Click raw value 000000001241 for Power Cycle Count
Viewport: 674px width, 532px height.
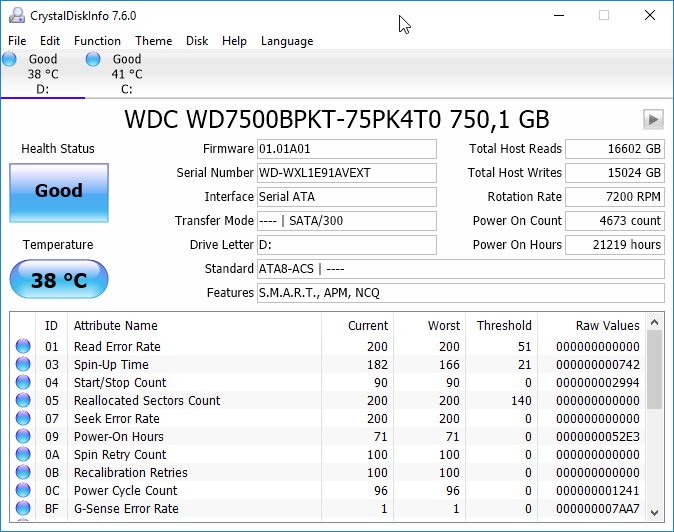pyautogui.click(x=598, y=491)
